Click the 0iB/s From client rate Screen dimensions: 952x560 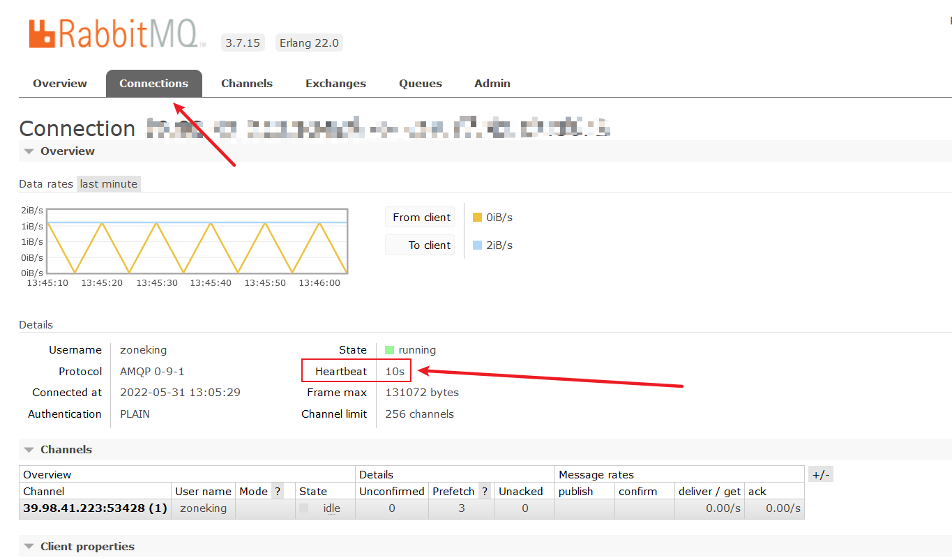pos(499,218)
